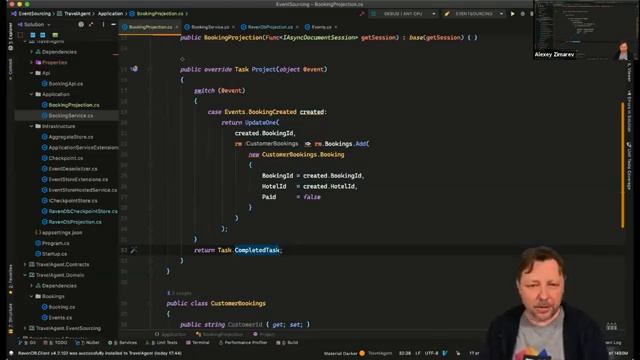The width and height of the screenshot is (640, 360).
Task: Open the Unit Tests tool window
Action: pyautogui.click(x=162, y=342)
